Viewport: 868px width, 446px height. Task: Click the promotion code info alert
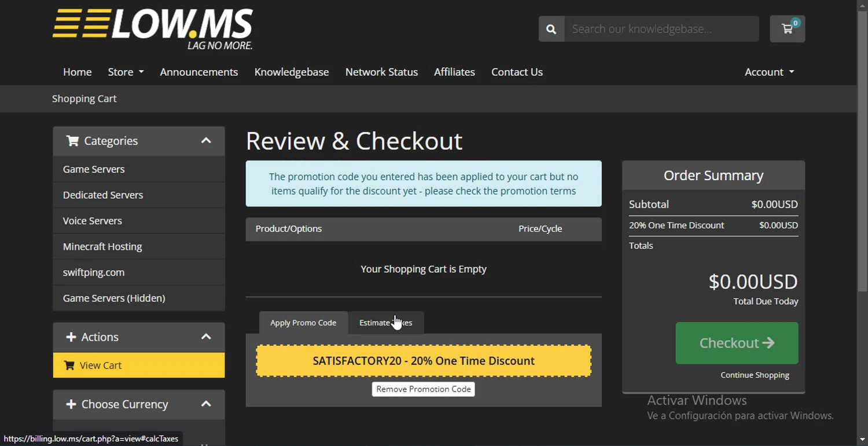coord(424,184)
